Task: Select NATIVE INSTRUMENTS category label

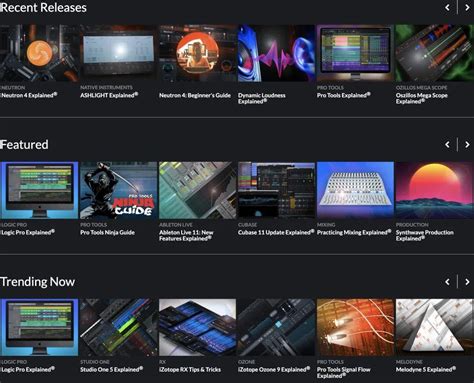Action: (106, 88)
